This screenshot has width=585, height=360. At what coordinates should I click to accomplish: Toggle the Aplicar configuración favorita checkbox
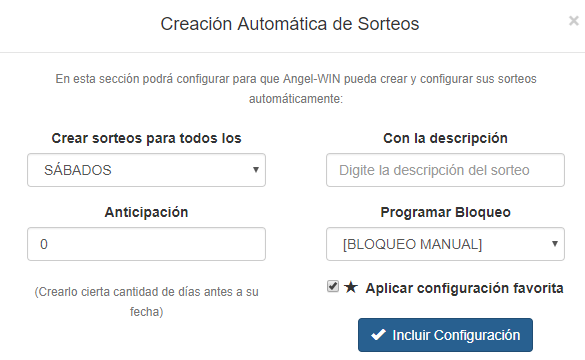click(333, 287)
